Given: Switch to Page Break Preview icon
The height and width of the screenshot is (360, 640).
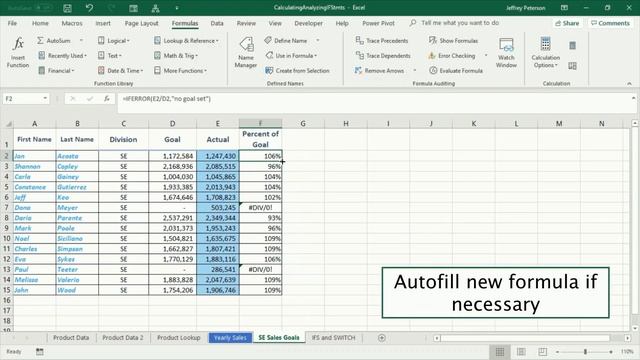Looking at the screenshot, I should [542, 351].
